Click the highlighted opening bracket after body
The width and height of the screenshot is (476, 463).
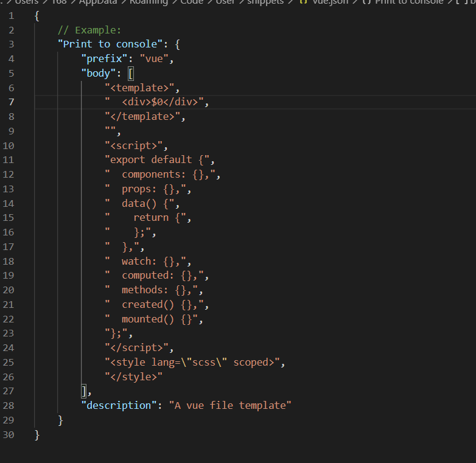pos(131,74)
